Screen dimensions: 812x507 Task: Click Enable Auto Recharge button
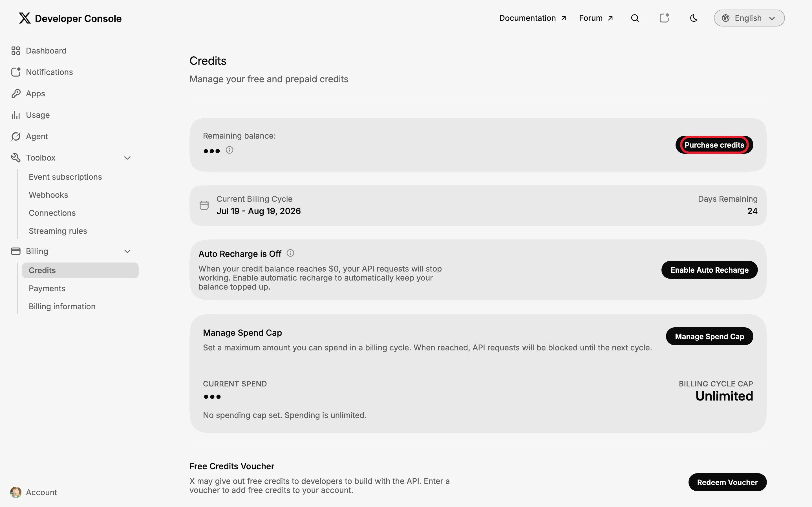pyautogui.click(x=709, y=270)
